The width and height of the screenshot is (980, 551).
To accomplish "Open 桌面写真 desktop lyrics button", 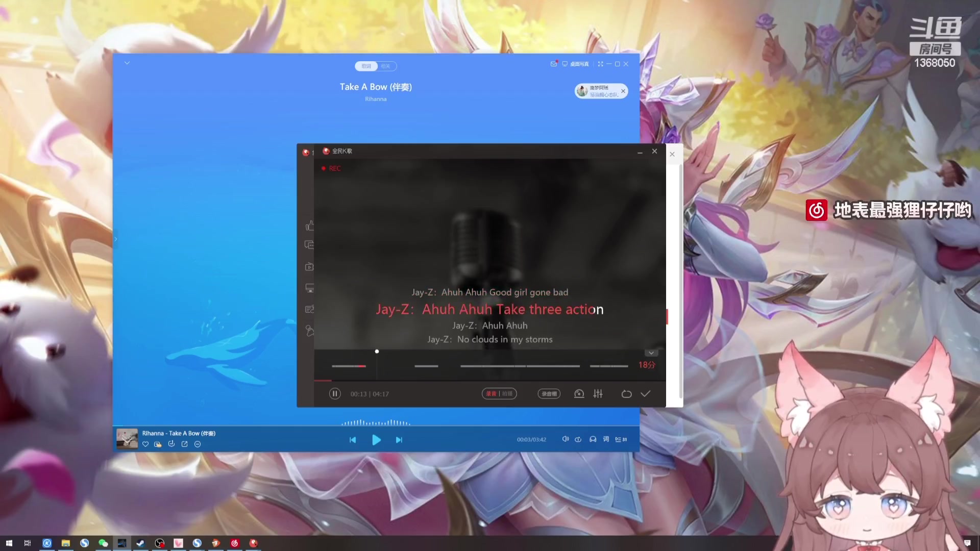I will (x=575, y=64).
